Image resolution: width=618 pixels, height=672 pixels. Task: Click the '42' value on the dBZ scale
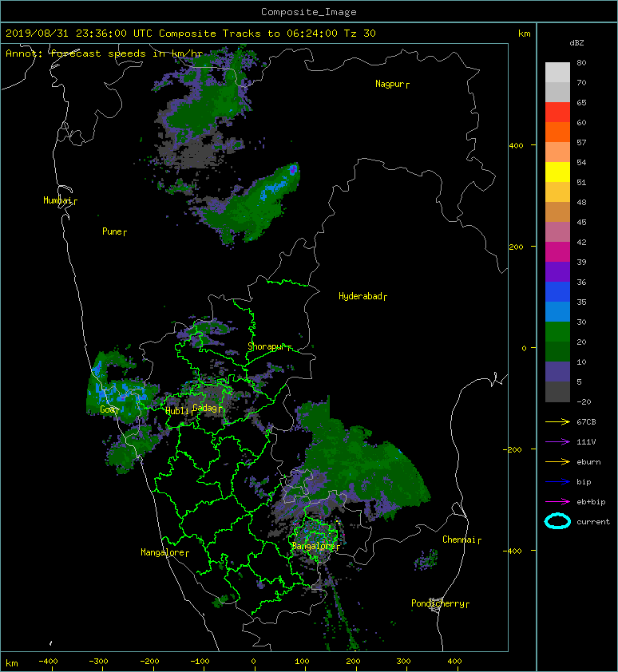(581, 242)
